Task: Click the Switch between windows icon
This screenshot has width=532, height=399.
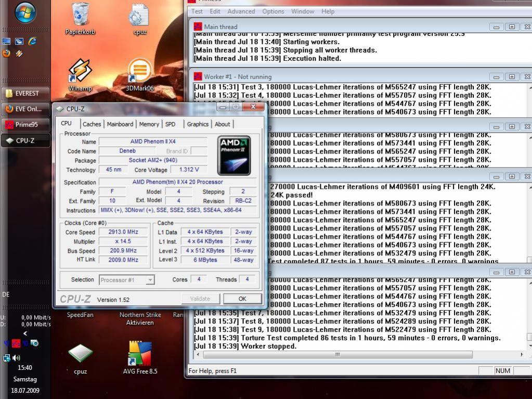Action: (19, 42)
